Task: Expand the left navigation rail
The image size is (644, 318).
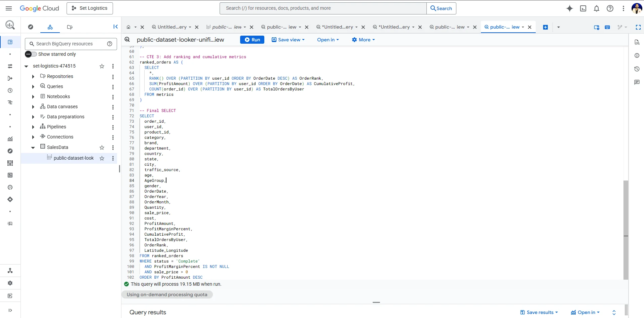Action: 10,310
